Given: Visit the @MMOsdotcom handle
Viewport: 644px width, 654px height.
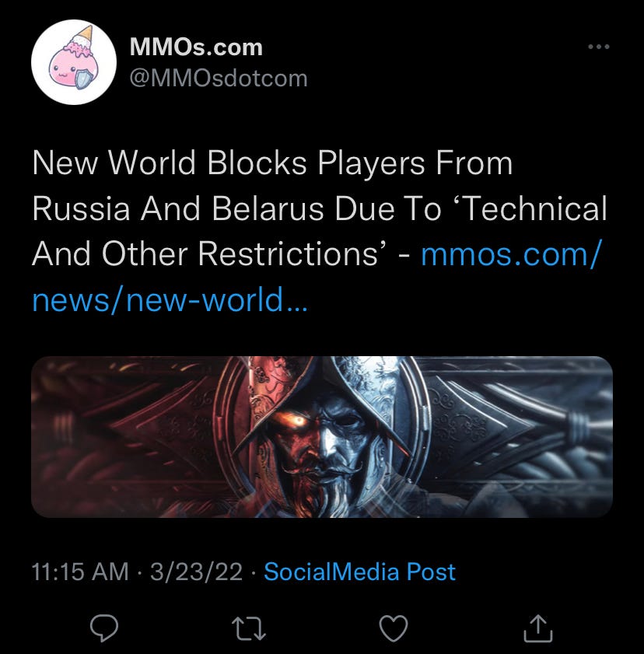Looking at the screenshot, I should click(219, 78).
